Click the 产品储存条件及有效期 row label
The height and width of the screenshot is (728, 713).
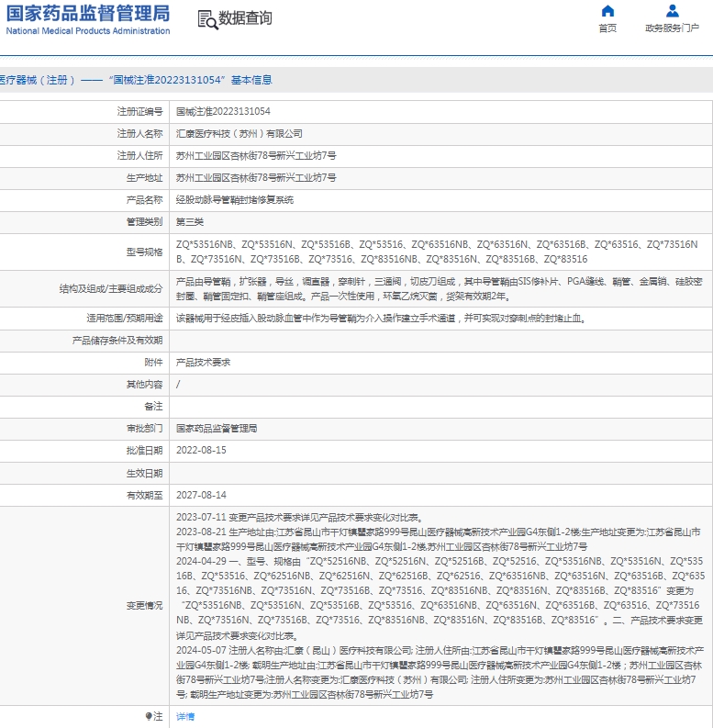point(117,341)
